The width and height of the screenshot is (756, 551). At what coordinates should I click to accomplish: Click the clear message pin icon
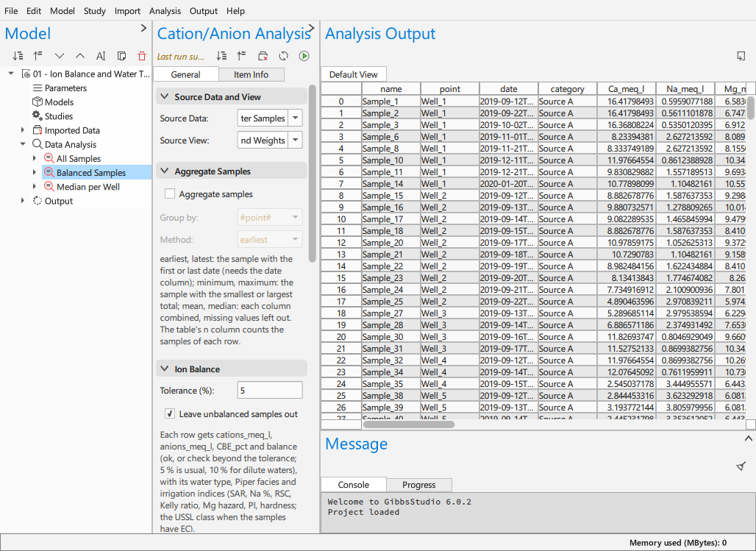[741, 466]
